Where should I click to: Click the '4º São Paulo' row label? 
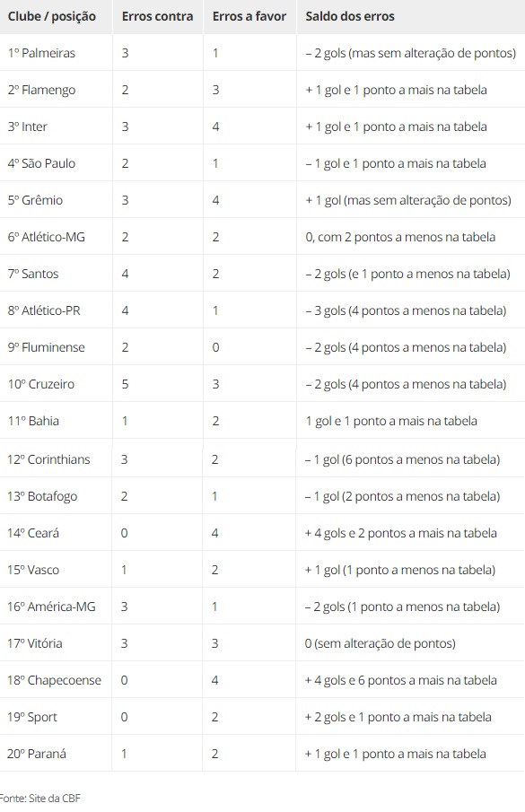pyautogui.click(x=41, y=163)
